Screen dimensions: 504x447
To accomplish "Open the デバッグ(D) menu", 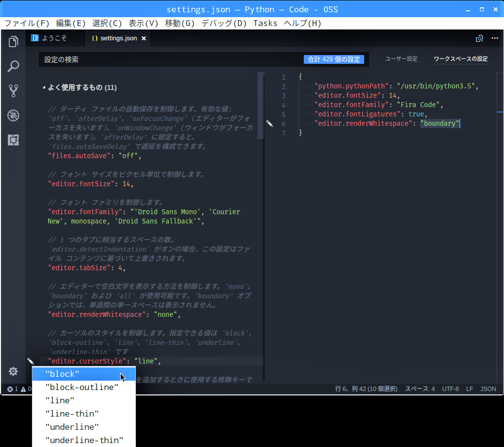I will pos(224,23).
